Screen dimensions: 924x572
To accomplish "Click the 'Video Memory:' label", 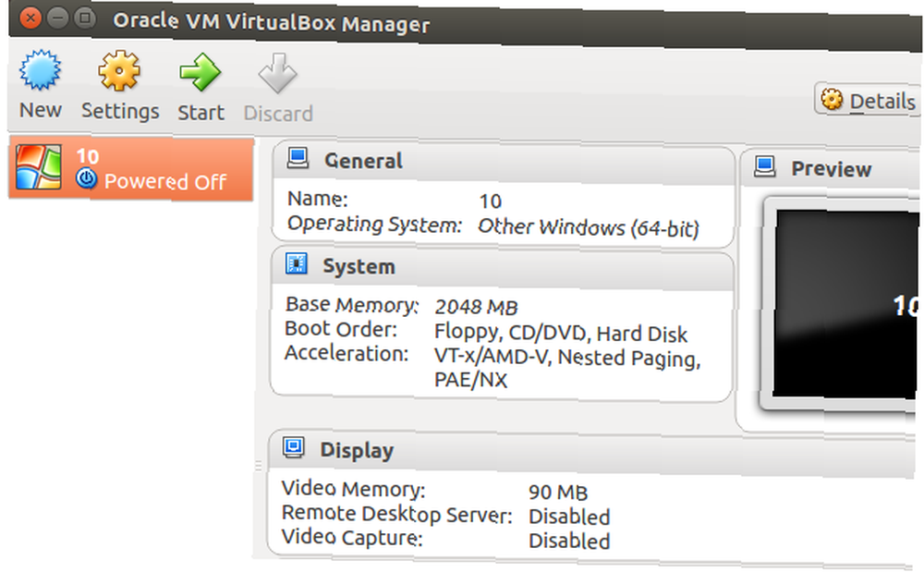I will coord(353,489).
